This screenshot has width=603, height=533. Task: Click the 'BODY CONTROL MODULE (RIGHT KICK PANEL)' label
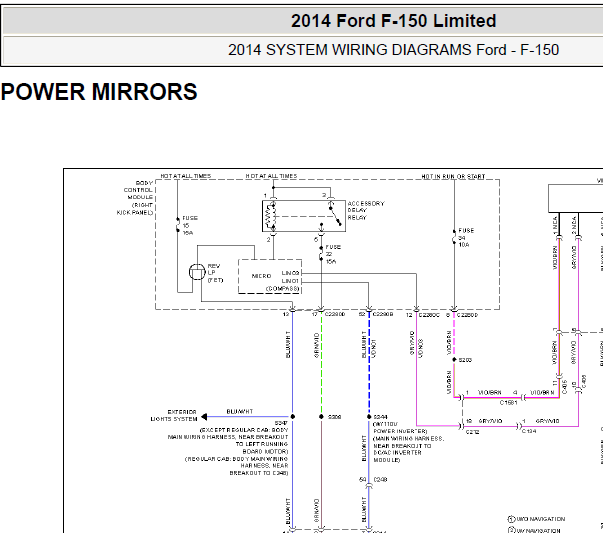[x=135, y=198]
